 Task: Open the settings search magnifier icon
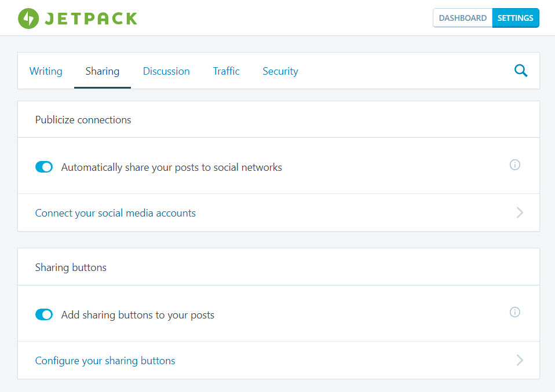click(x=521, y=71)
